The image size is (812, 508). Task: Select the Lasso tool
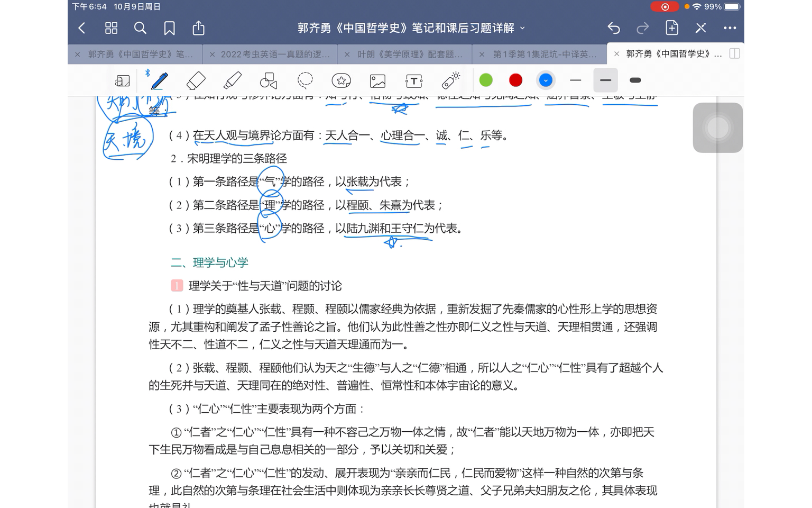click(305, 80)
